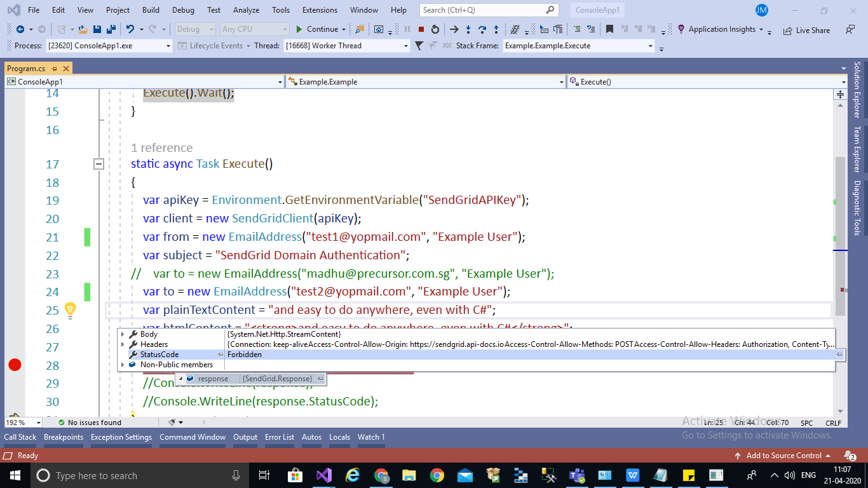
Task: Toggle a bookmark using the bookmark icon
Action: click(609, 28)
